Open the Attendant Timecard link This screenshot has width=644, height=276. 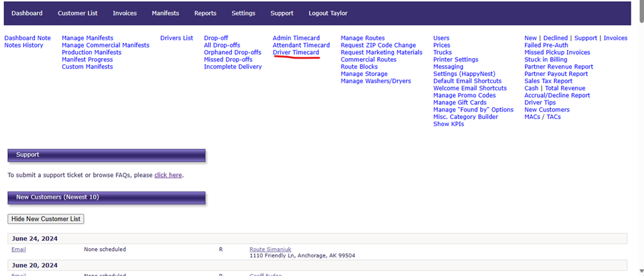click(301, 46)
